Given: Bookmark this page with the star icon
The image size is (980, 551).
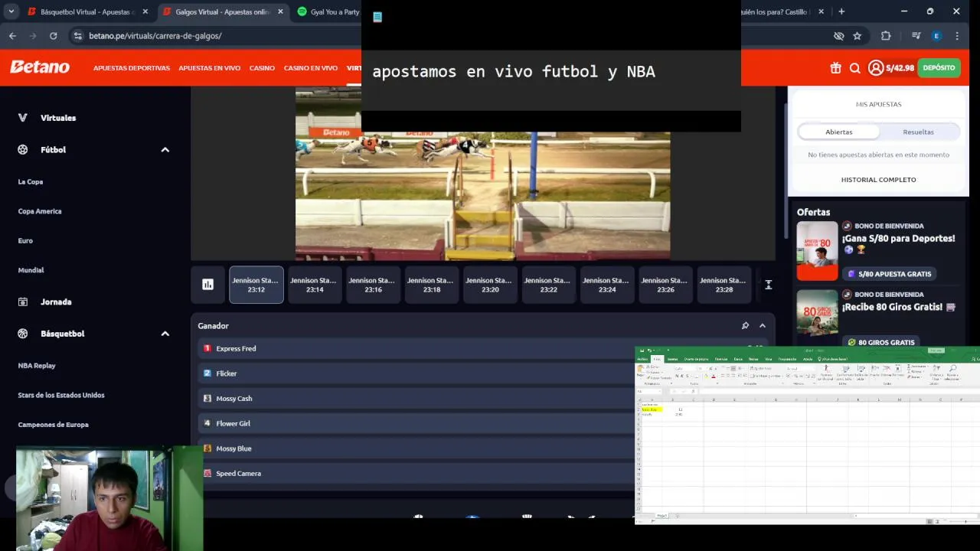Looking at the screenshot, I should point(857,35).
